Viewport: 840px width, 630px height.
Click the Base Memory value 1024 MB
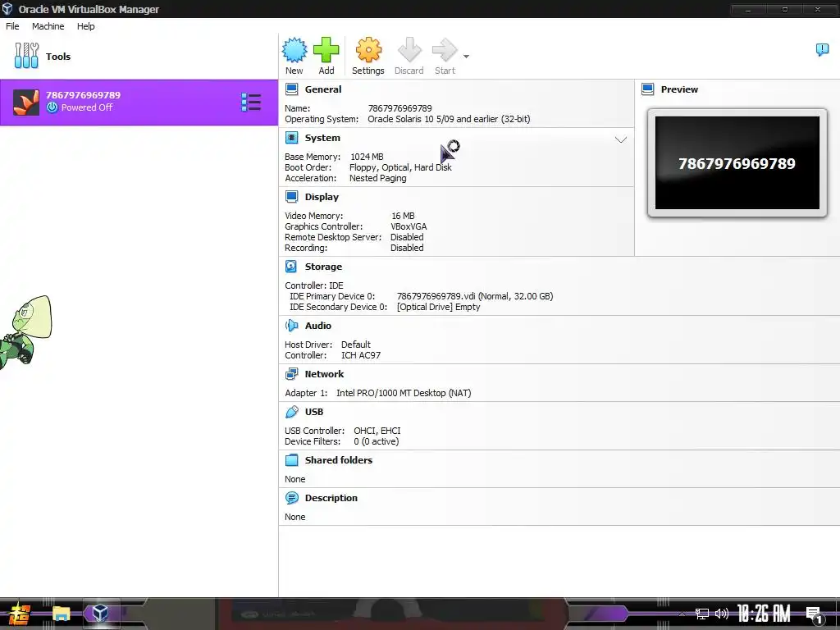coord(367,157)
